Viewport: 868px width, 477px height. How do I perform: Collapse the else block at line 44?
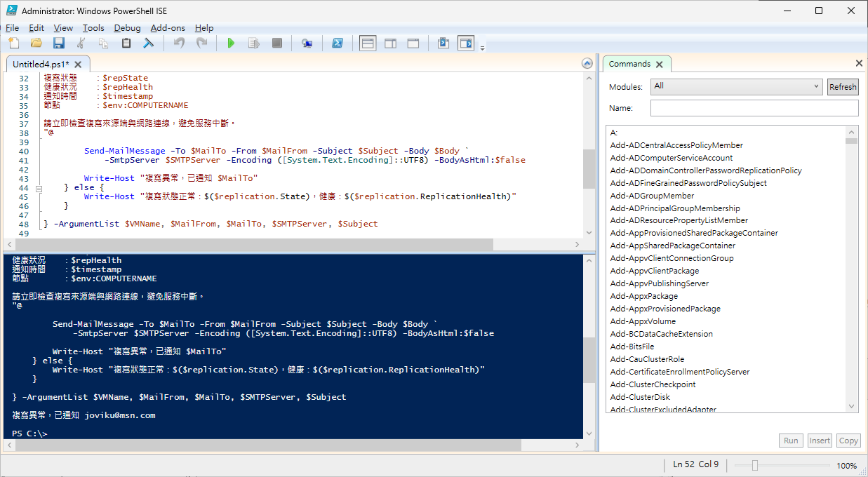click(x=39, y=188)
